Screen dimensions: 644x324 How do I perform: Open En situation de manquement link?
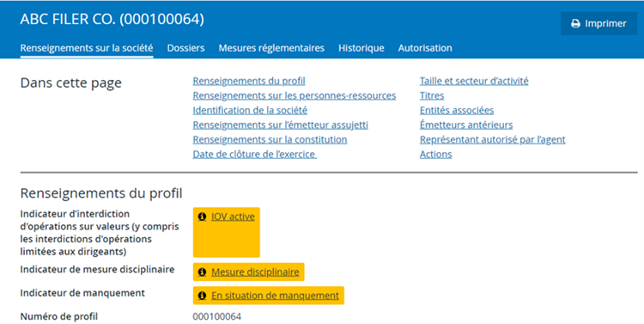(275, 296)
